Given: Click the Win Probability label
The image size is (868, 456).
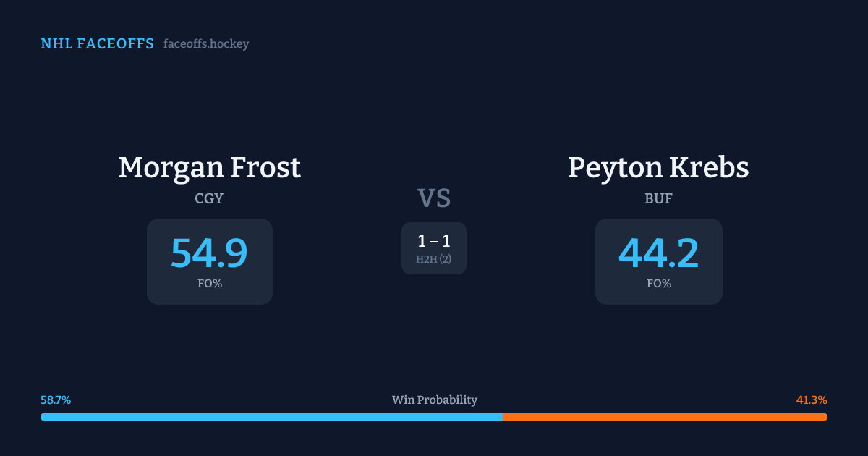Looking at the screenshot, I should tap(435, 400).
